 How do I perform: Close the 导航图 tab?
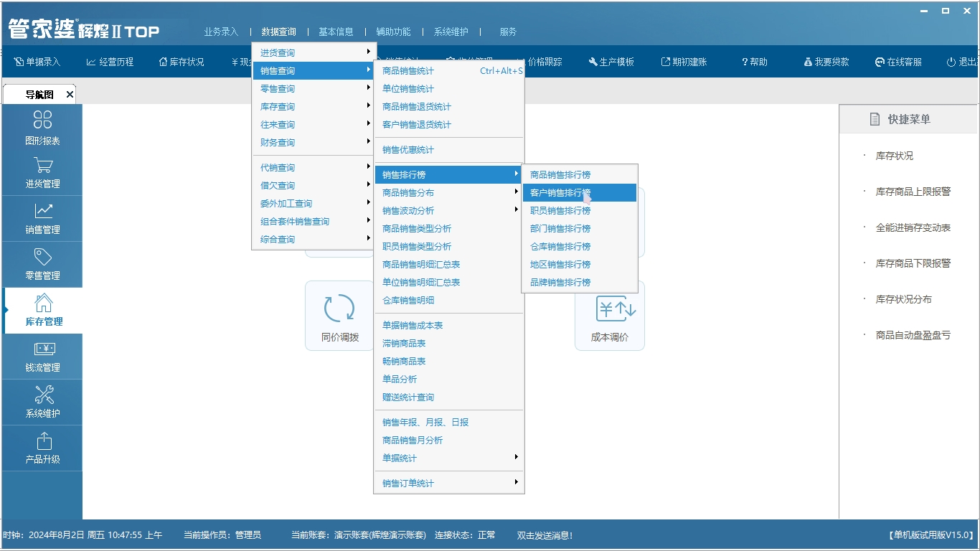70,94
